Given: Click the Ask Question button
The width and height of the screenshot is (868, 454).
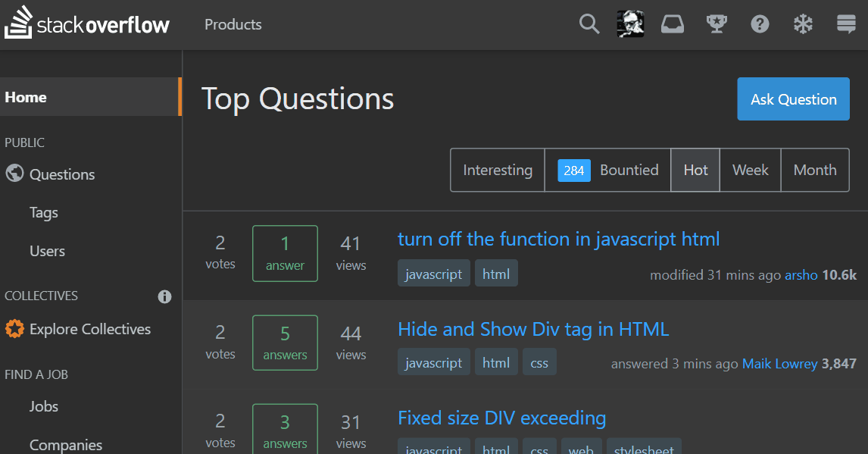Looking at the screenshot, I should tap(793, 99).
